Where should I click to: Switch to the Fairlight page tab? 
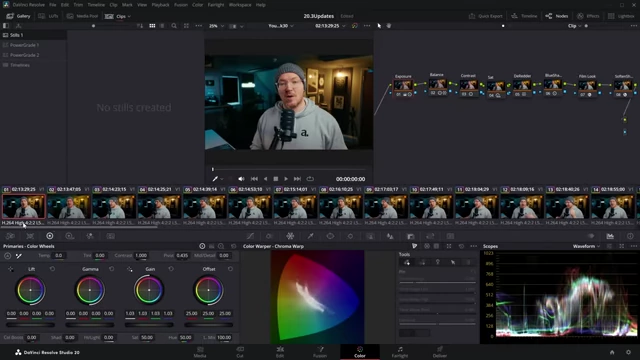400,352
